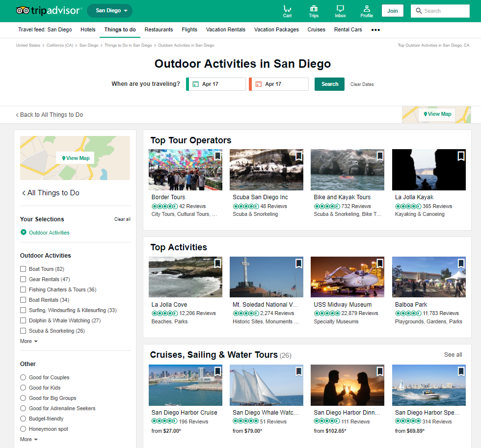
Task: Expand More under Other filters
Action: [28, 439]
